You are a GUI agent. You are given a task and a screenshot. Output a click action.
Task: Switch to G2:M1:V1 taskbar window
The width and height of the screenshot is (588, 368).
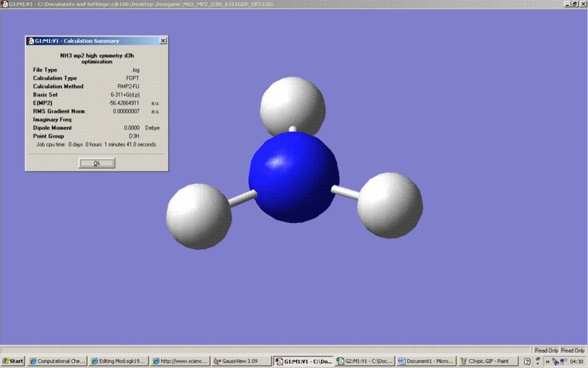coord(364,361)
